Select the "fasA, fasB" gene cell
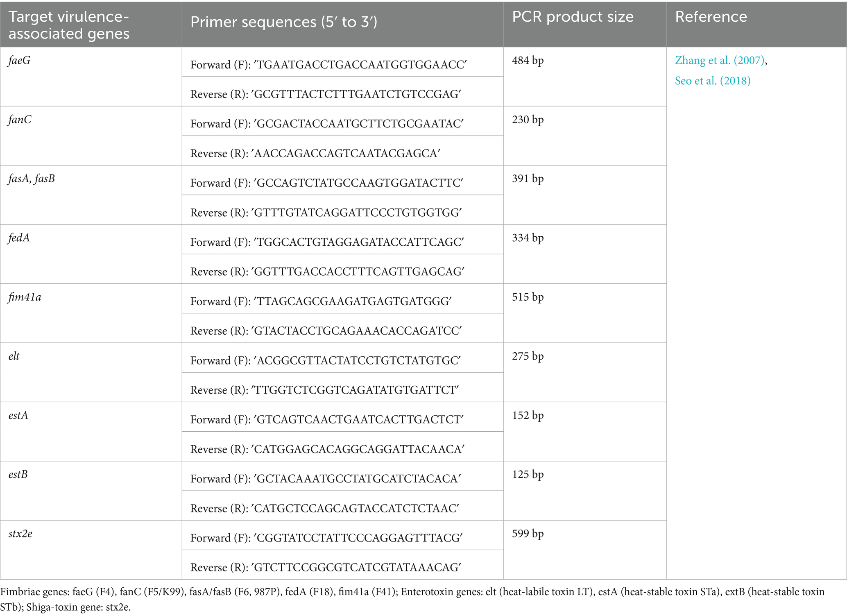This screenshot has height=616, width=847. pos(32,179)
